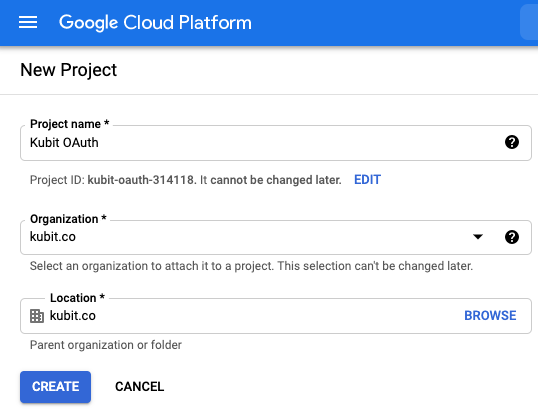538x412 pixels.
Task: Create the new project
Action: 56,387
